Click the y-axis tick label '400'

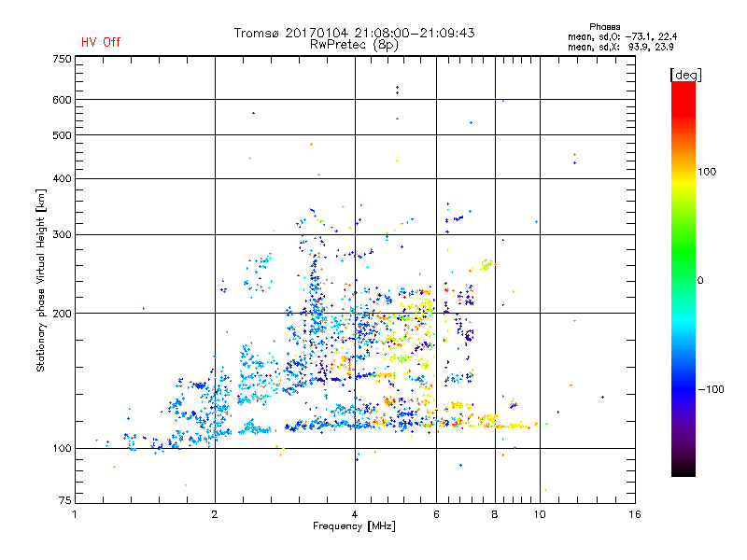click(x=62, y=179)
